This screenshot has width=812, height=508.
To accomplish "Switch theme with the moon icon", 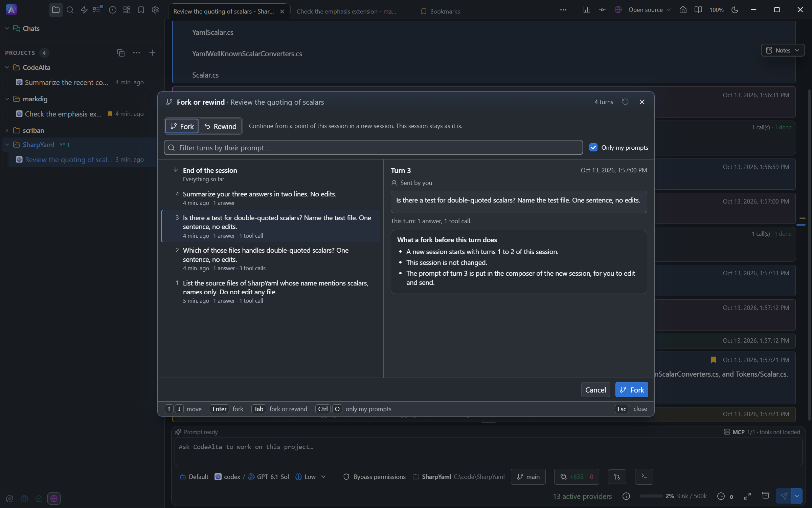I will click(735, 10).
